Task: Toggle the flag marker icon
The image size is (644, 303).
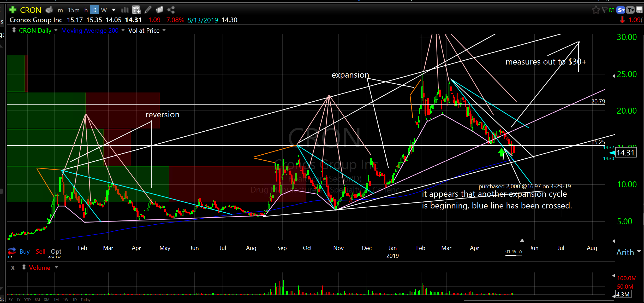Action: pyautogui.click(x=604, y=10)
